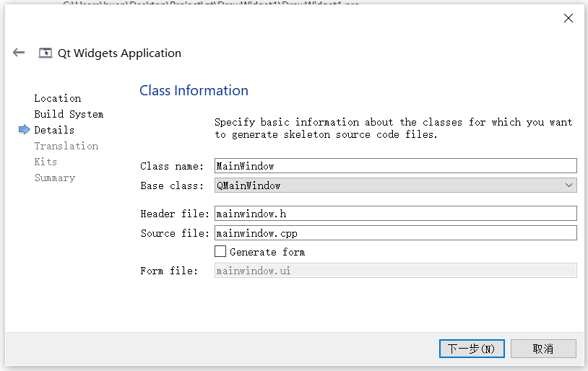Focus the Header file text field
The image size is (588, 371).
pos(395,214)
